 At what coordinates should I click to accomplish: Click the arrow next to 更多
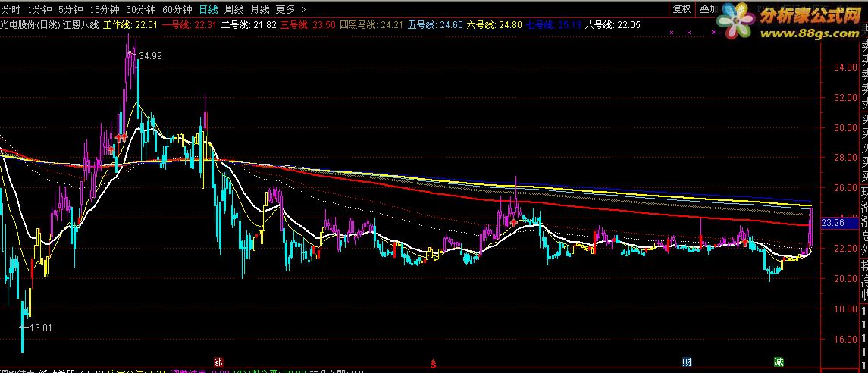click(x=302, y=9)
